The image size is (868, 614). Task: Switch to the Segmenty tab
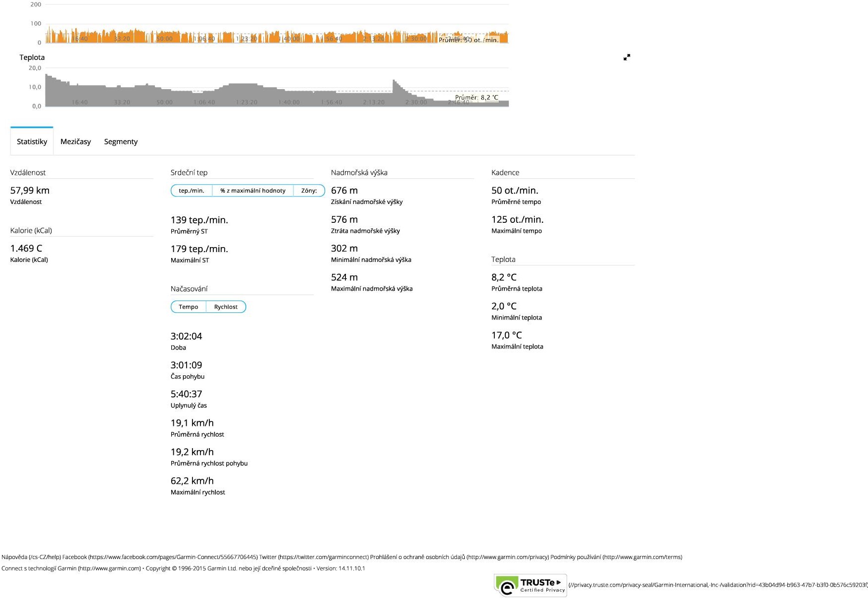[x=121, y=142]
